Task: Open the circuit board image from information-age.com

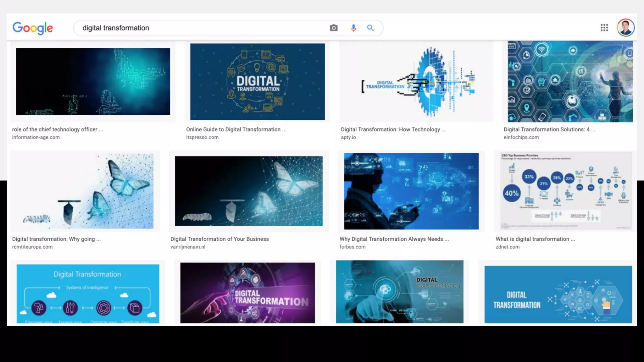Action: [x=93, y=81]
